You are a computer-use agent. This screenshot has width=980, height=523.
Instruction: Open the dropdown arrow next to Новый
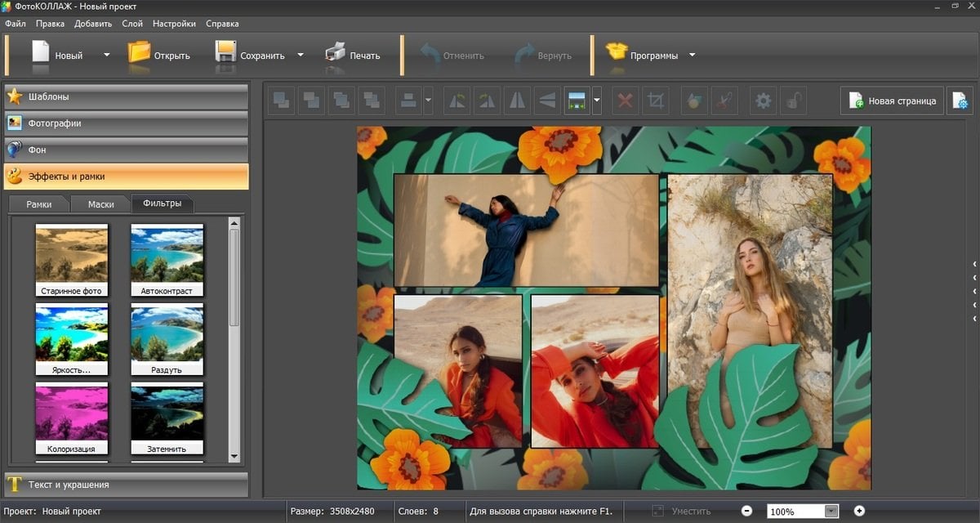click(x=106, y=56)
